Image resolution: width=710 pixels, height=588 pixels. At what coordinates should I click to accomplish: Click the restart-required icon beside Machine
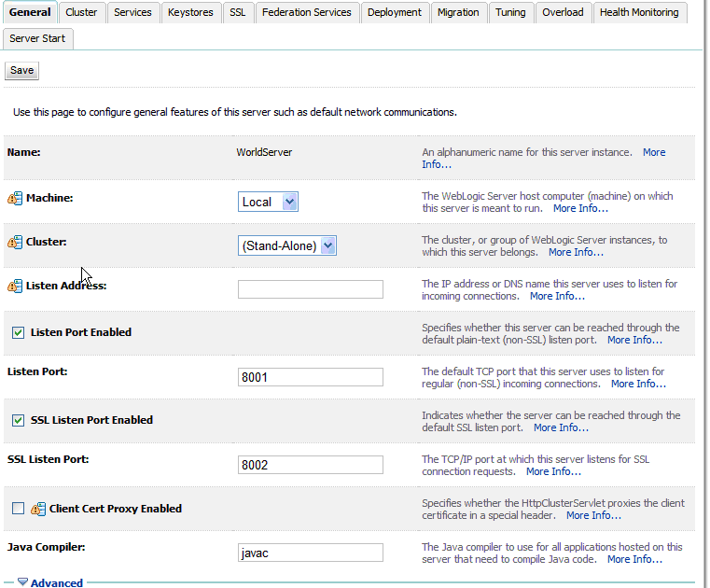[15, 198]
